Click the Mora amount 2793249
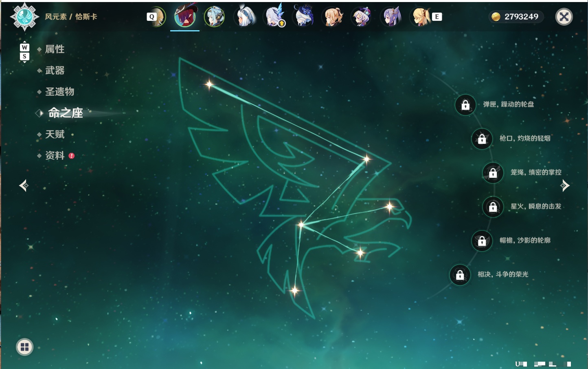 point(521,17)
